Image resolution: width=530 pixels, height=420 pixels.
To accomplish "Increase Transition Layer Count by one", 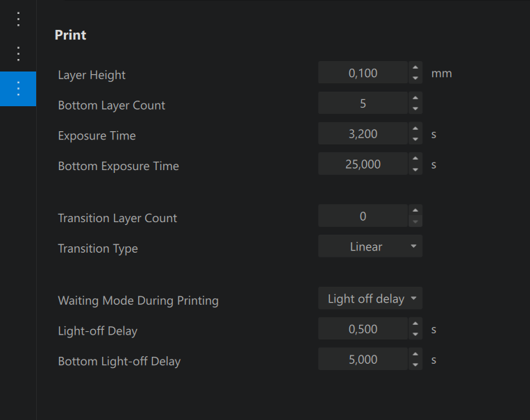I will click(415, 210).
